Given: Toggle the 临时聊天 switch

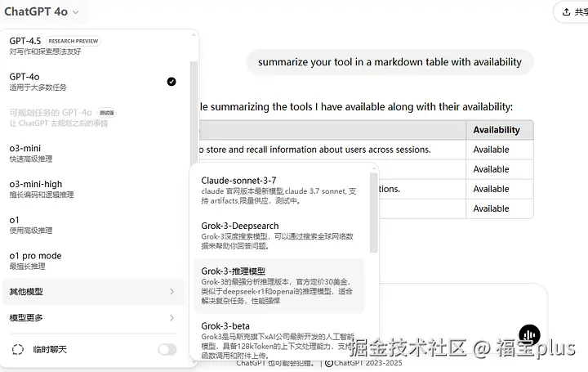Looking at the screenshot, I should click(167, 349).
